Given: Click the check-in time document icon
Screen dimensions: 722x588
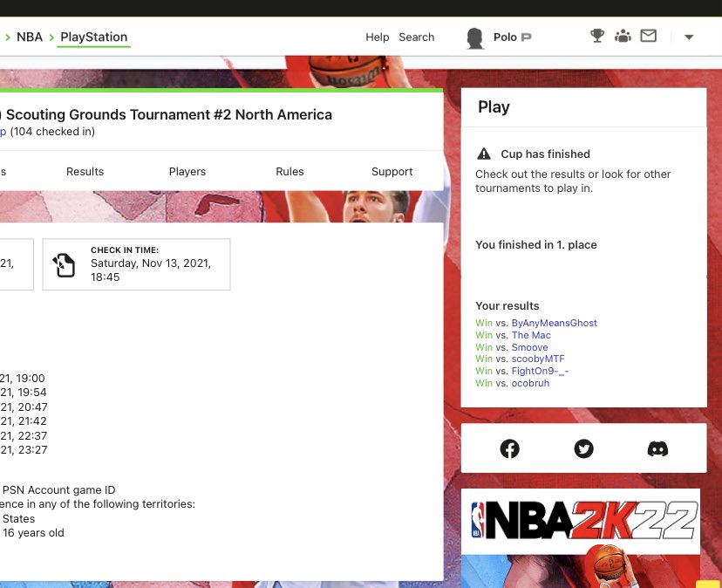Looking at the screenshot, I should [64, 265].
